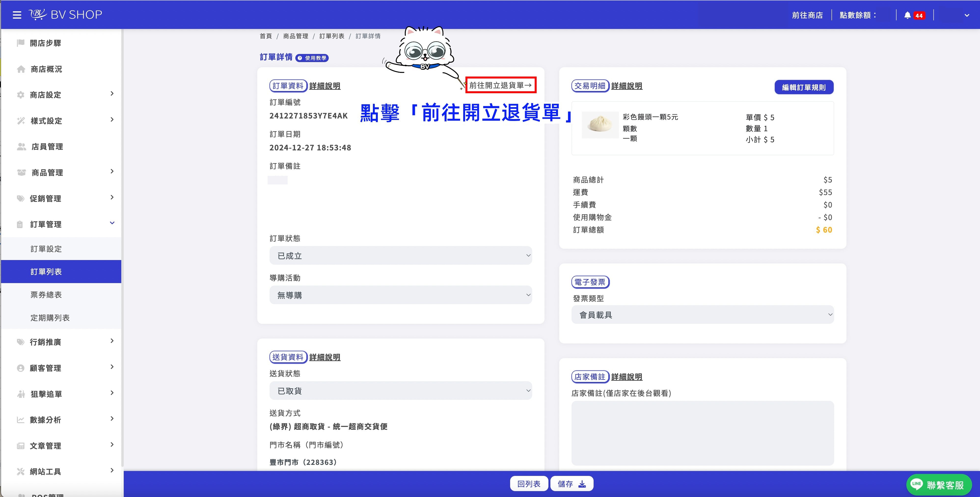Click 訂單列表 in the breadcrumb
The image size is (980, 497).
point(332,36)
